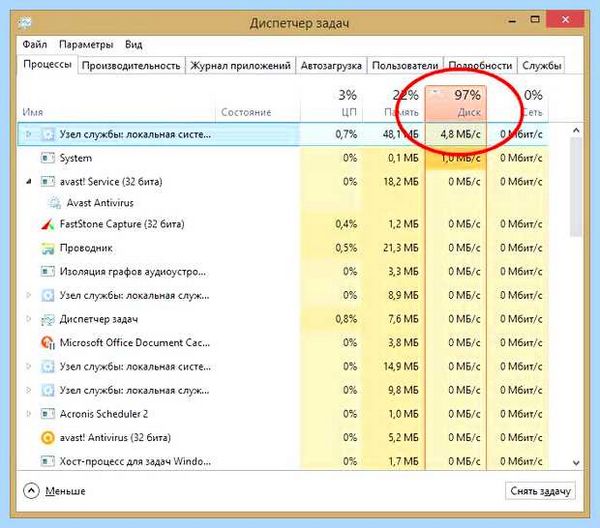Expand the service host row using 8,9 МБ
This screenshot has width=600, height=528.
tap(28, 295)
